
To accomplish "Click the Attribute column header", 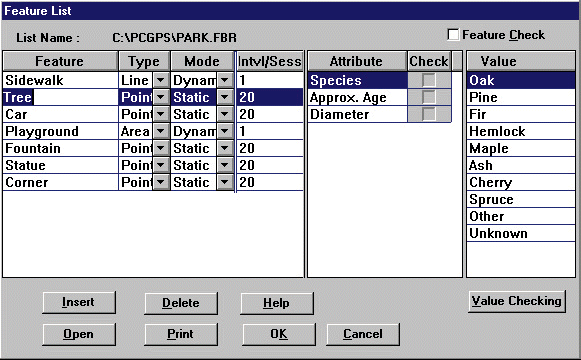I will click(357, 61).
